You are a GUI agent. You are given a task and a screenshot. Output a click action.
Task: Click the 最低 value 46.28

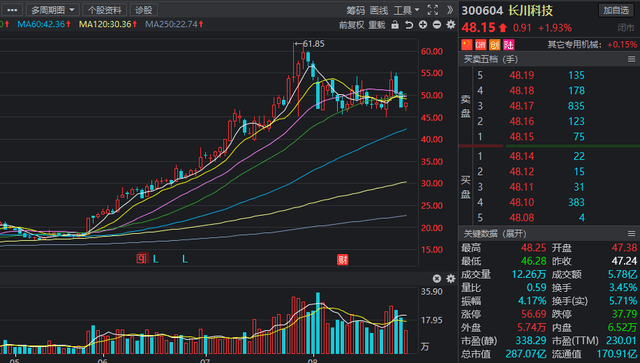click(533, 261)
